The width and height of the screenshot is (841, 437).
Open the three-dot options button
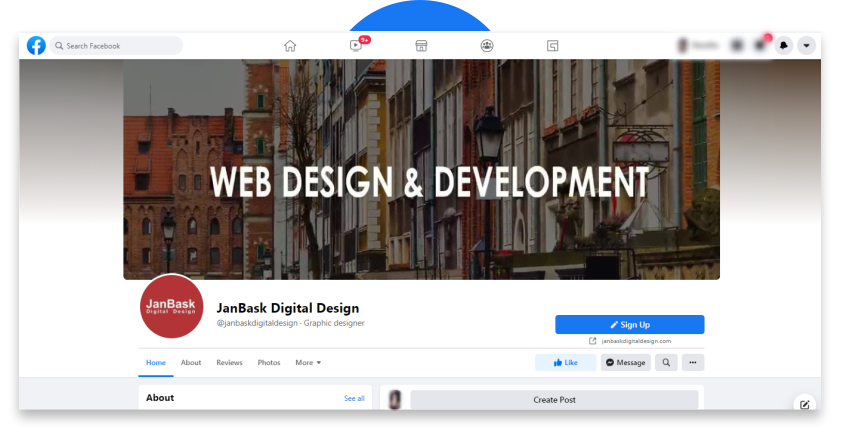click(693, 362)
